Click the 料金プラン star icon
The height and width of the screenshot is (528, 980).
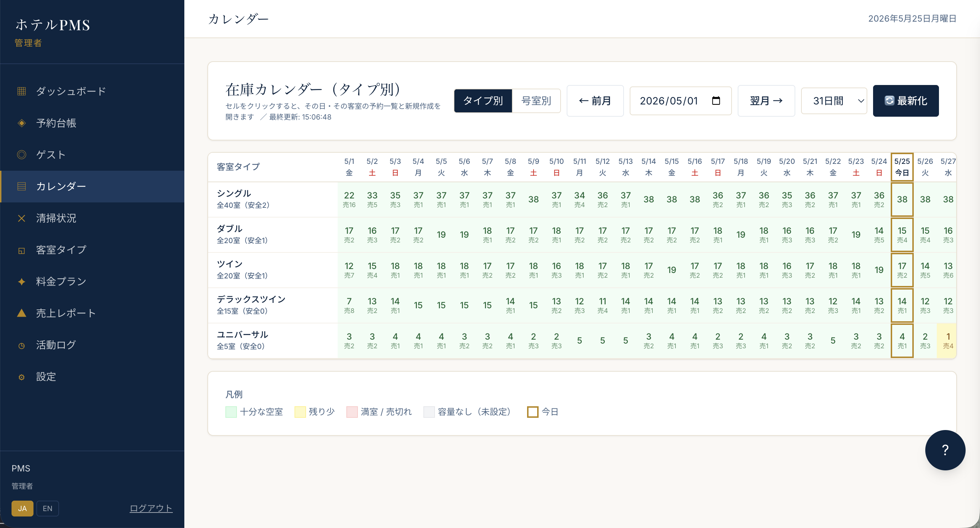pyautogui.click(x=22, y=282)
